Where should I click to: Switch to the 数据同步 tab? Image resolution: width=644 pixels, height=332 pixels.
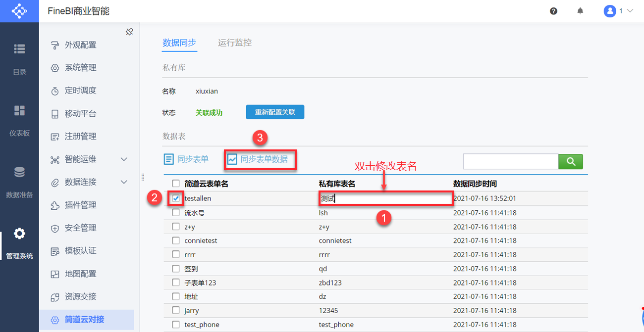180,43
